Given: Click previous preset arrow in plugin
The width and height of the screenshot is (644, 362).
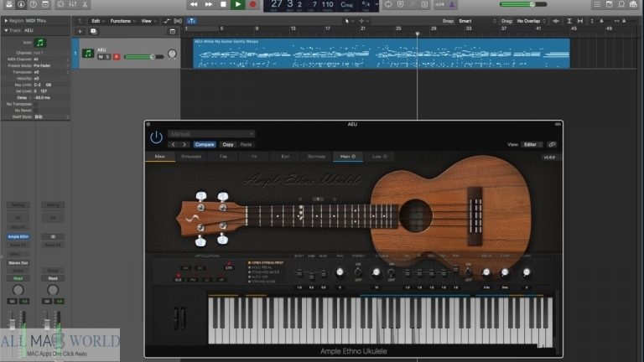Looking at the screenshot, I should (x=174, y=144).
